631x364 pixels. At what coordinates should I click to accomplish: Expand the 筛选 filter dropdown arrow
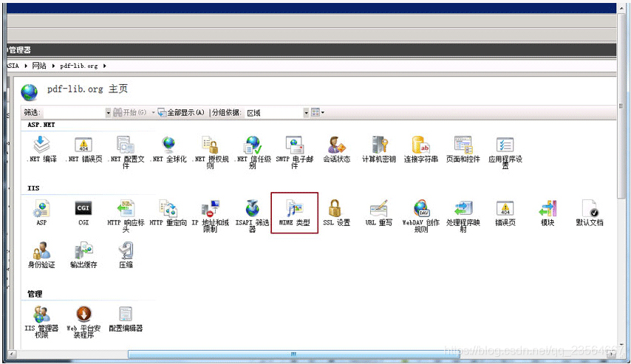point(108,113)
